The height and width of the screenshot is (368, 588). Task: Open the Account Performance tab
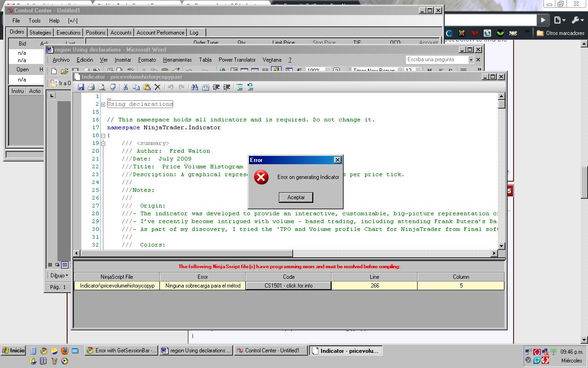coord(160,33)
